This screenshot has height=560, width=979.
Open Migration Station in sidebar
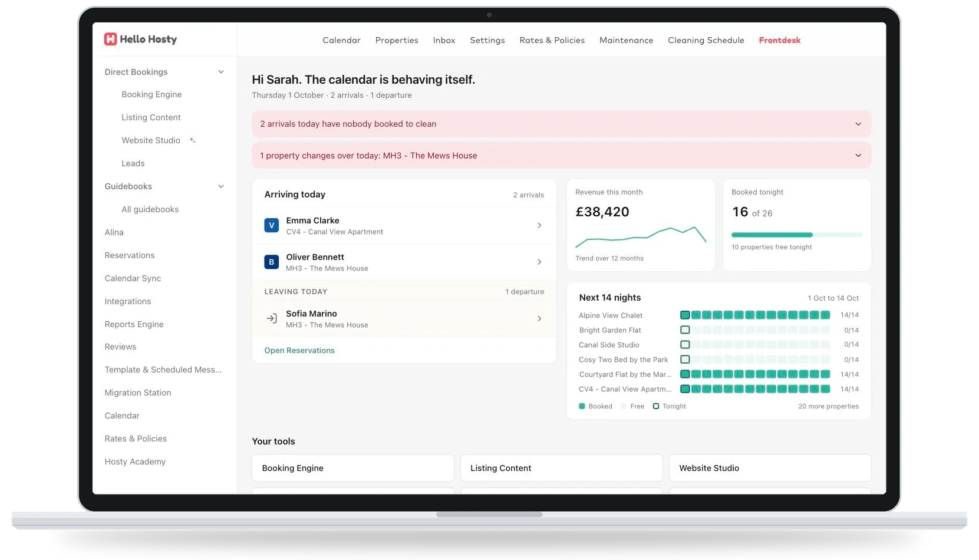(x=138, y=393)
